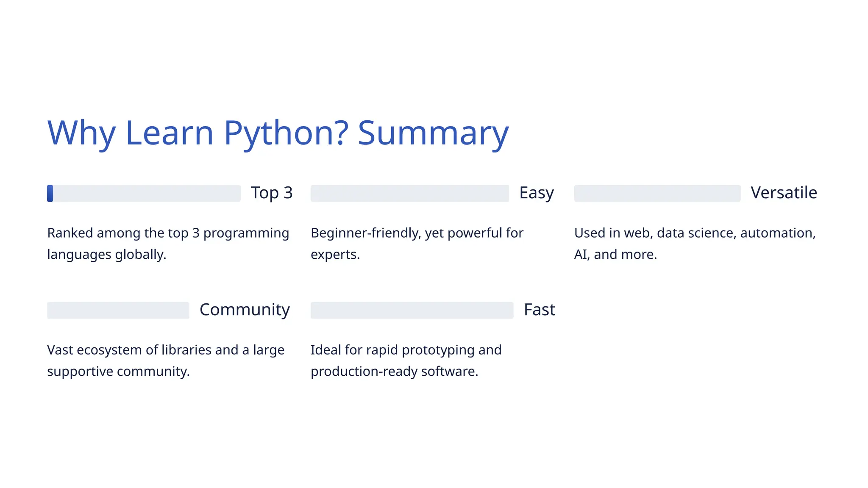Click the 'Community' label

[x=245, y=310]
